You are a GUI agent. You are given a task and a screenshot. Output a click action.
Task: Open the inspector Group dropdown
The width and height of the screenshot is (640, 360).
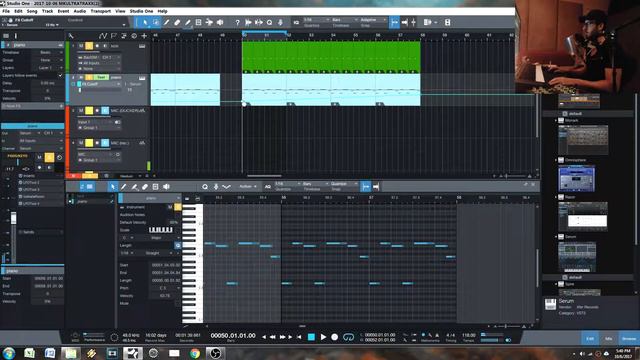coord(47,60)
